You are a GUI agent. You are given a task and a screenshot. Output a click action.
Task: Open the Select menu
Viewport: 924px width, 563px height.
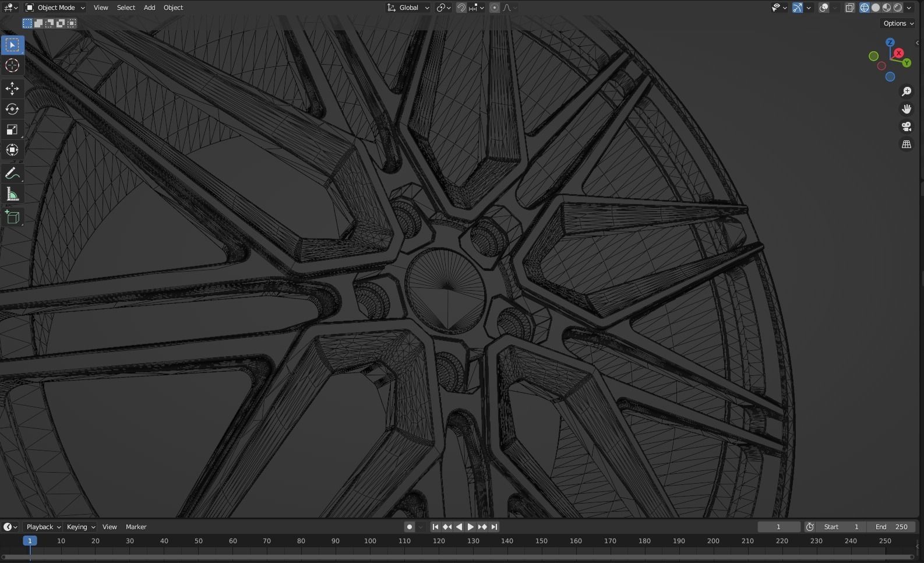(x=126, y=8)
